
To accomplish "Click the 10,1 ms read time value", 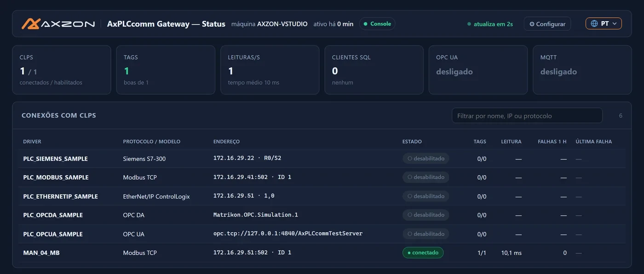I will pyautogui.click(x=512, y=253).
